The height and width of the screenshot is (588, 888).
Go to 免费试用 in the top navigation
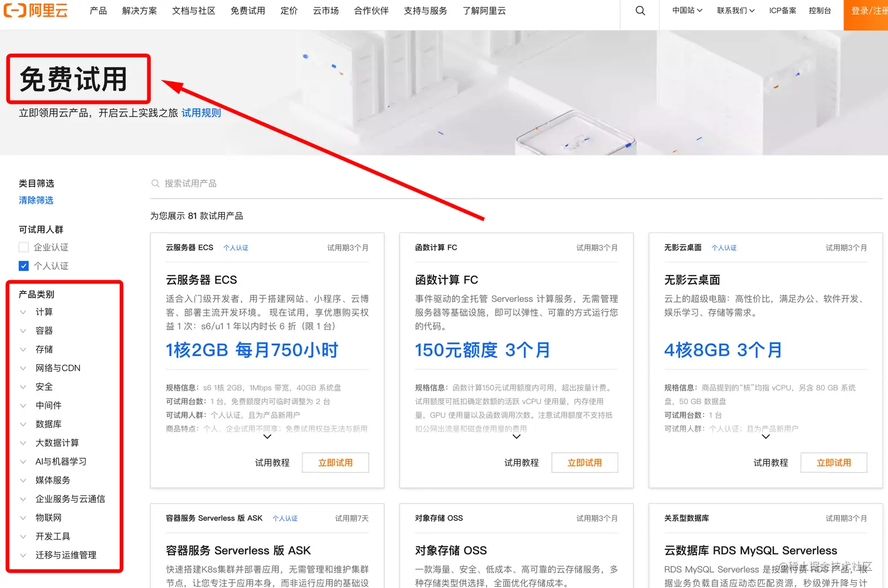coord(247,11)
